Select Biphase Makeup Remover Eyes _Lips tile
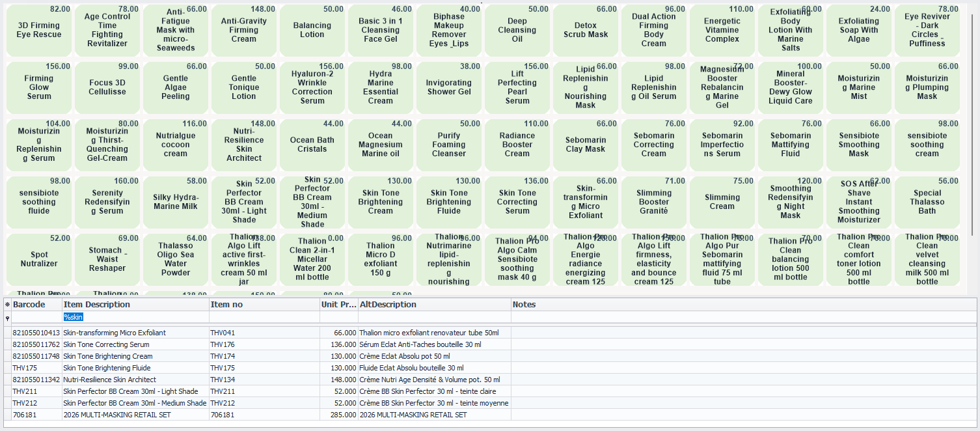This screenshot has height=431, width=980. 449,31
